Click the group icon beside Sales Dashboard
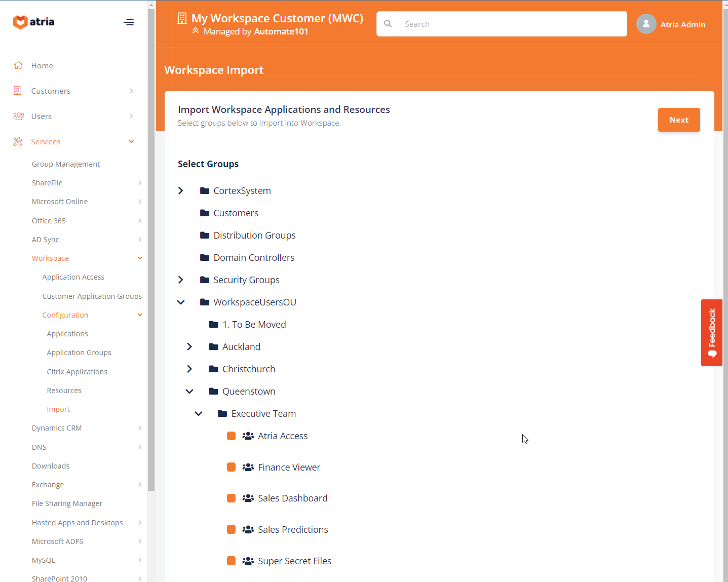 pos(248,498)
